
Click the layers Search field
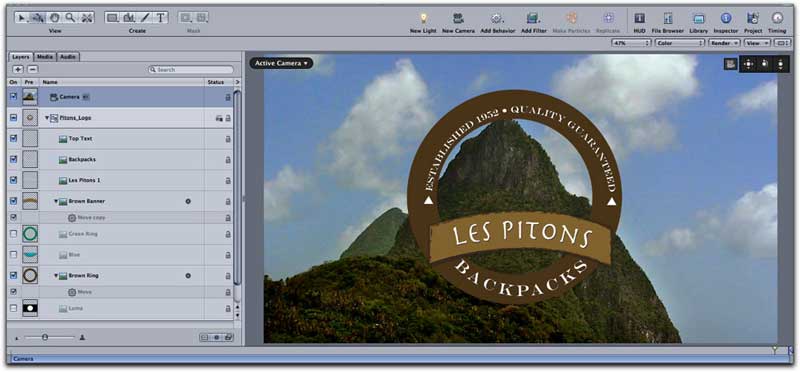tap(191, 69)
